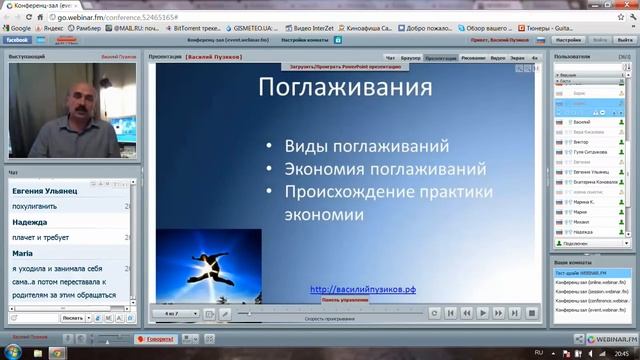Open the link http://василийпузиков.рф
This screenshot has height=360, width=640.
pyautogui.click(x=363, y=289)
